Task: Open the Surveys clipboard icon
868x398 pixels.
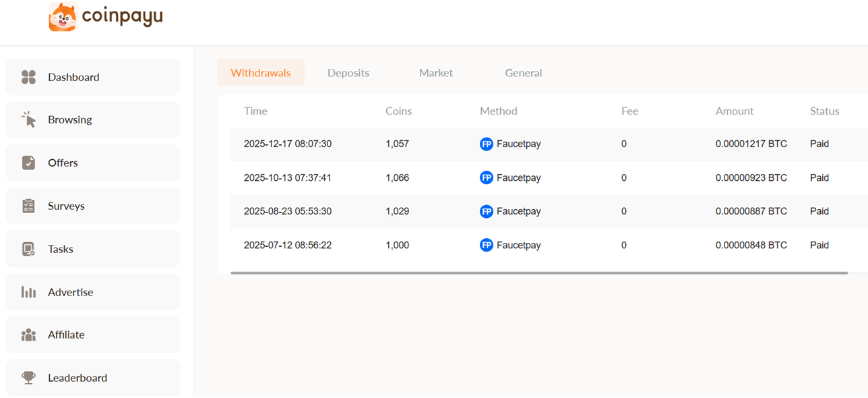Action: click(28, 206)
